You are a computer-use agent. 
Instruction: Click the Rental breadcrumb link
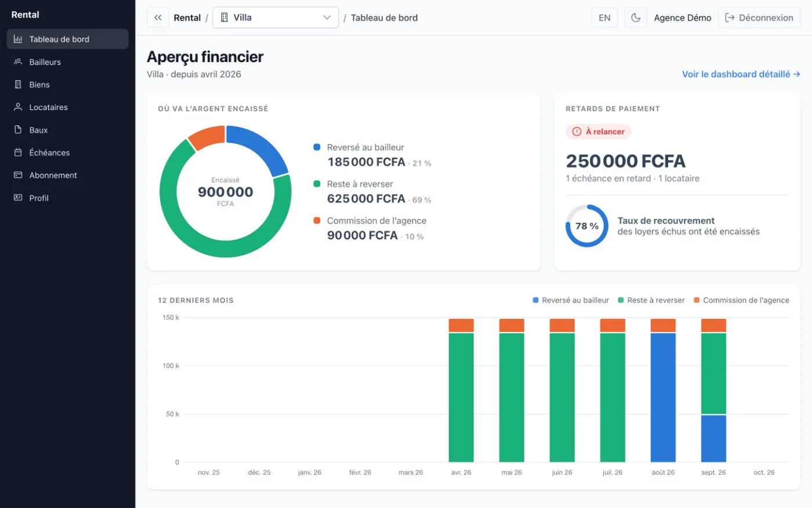[x=187, y=18]
